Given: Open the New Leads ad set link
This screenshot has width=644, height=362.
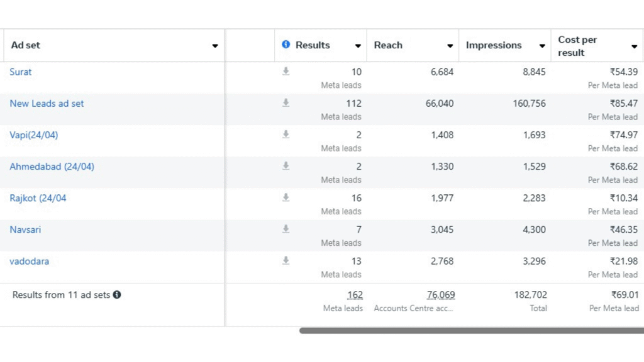Looking at the screenshot, I should [x=47, y=104].
